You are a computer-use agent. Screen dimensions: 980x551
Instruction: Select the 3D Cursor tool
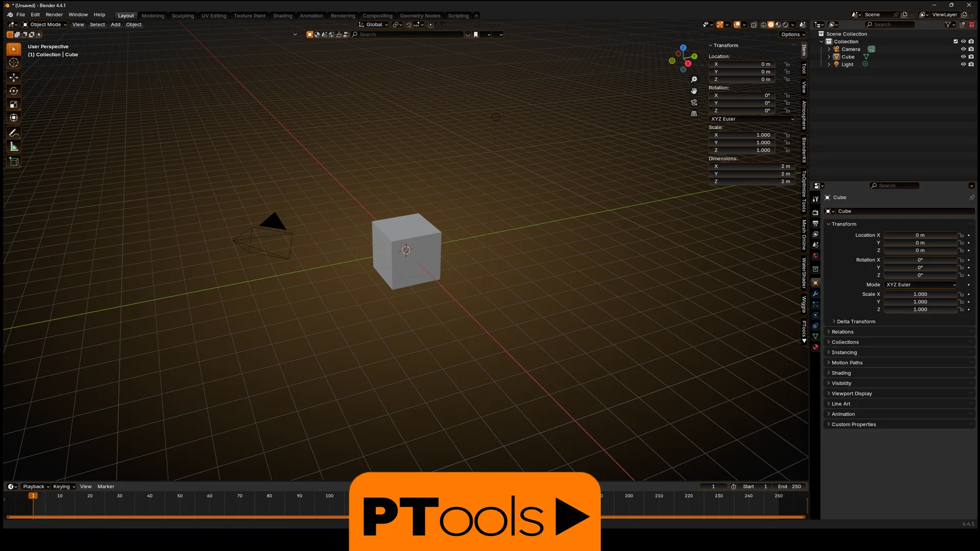coord(14,62)
